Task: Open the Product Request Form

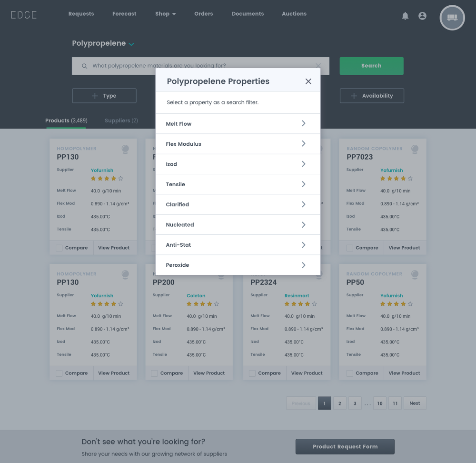Action: (x=345, y=447)
